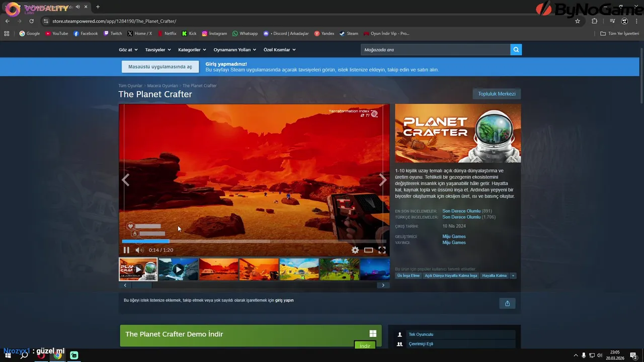The height and width of the screenshot is (362, 644).
Task: Show previous media with left arrow overlay
Action: click(126, 179)
